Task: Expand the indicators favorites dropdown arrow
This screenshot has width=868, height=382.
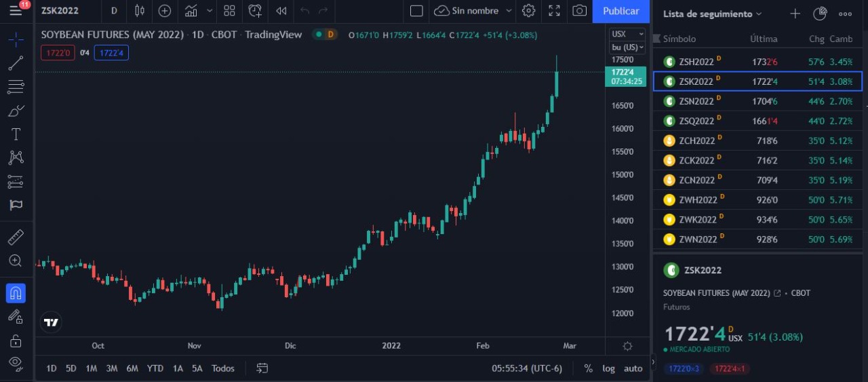Action: pos(210,11)
